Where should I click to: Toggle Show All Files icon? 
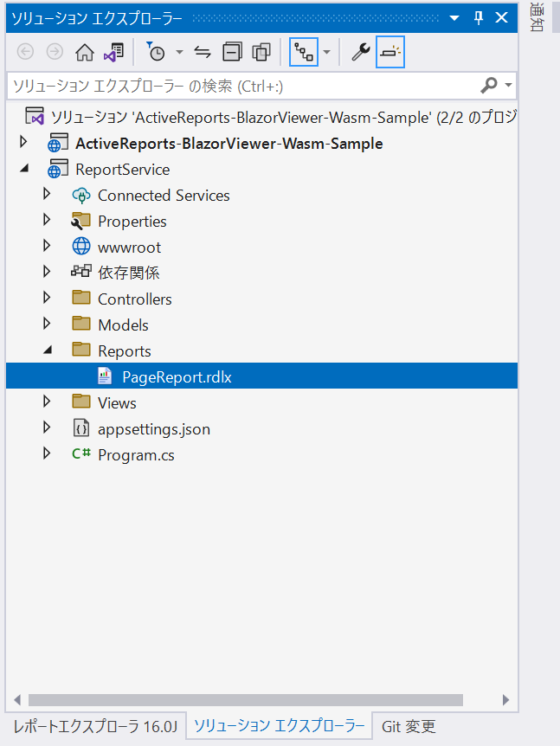[x=261, y=51]
